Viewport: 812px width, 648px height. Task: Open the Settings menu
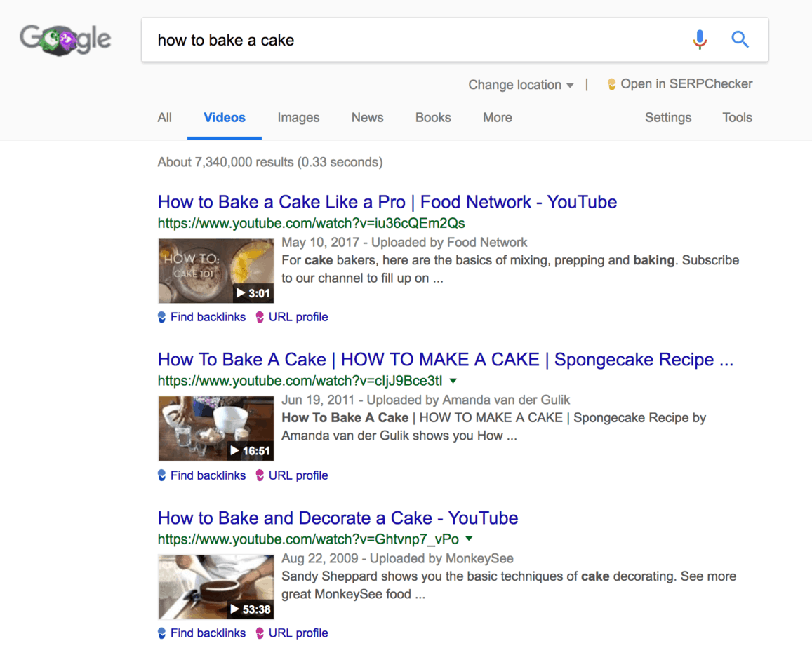coord(667,117)
